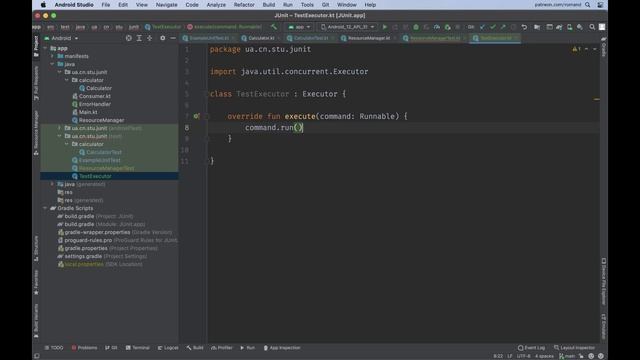Click the Git push arrow icon
The height and width of the screenshot is (360, 640).
(503, 27)
